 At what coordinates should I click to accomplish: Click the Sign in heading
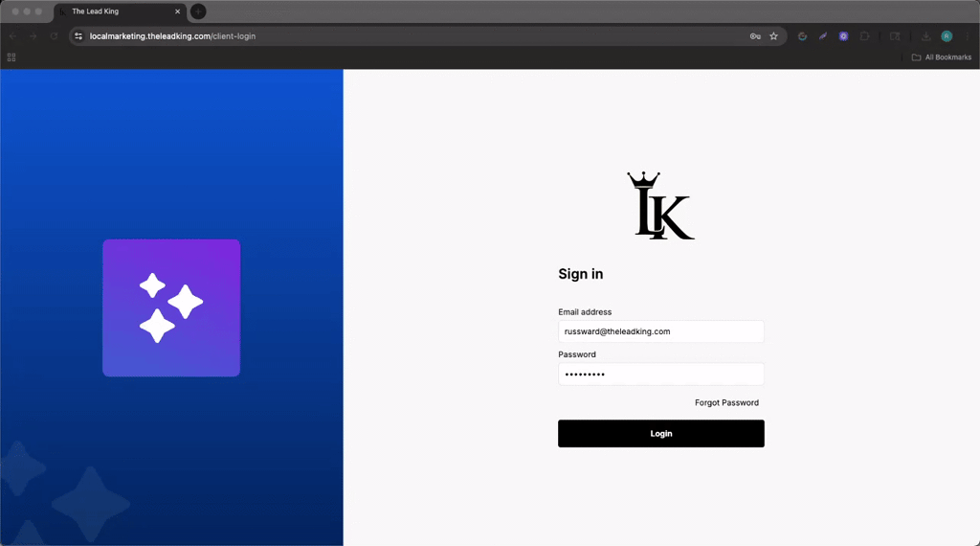coord(581,274)
